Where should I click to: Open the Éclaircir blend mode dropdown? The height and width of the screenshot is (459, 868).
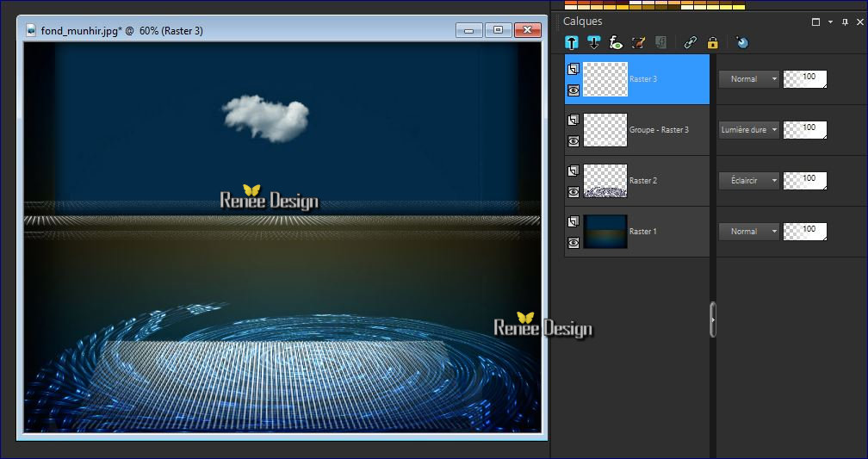click(x=749, y=181)
